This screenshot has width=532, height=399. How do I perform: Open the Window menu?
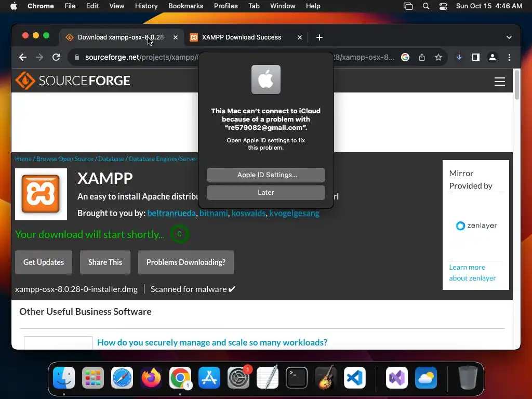point(283,6)
